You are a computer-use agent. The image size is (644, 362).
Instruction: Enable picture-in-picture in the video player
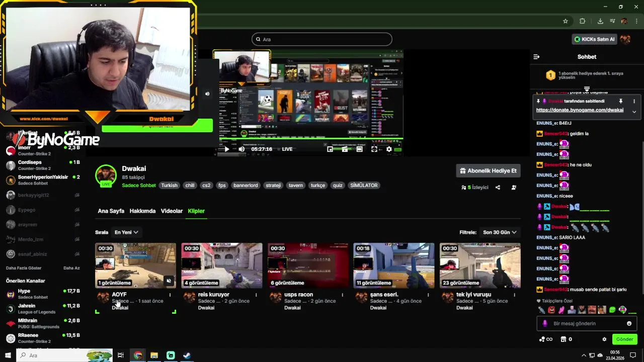330,149
